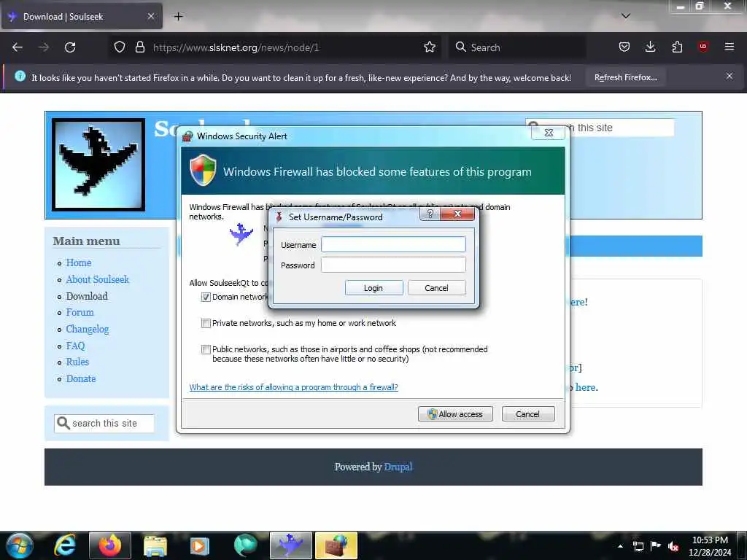Open Home in the Main menu

pyautogui.click(x=79, y=262)
